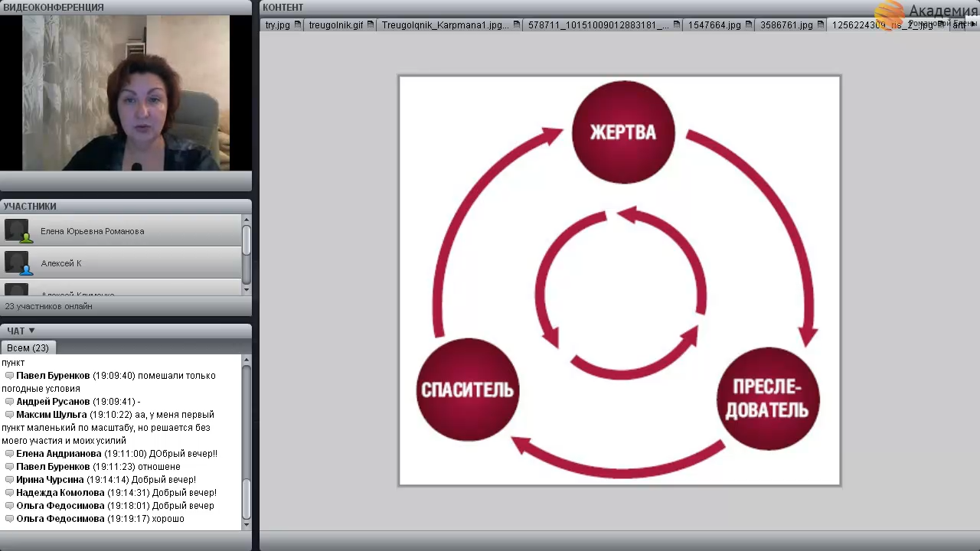The height and width of the screenshot is (551, 980).
Task: Click the name Андрей Русанов in chat
Action: (53, 402)
